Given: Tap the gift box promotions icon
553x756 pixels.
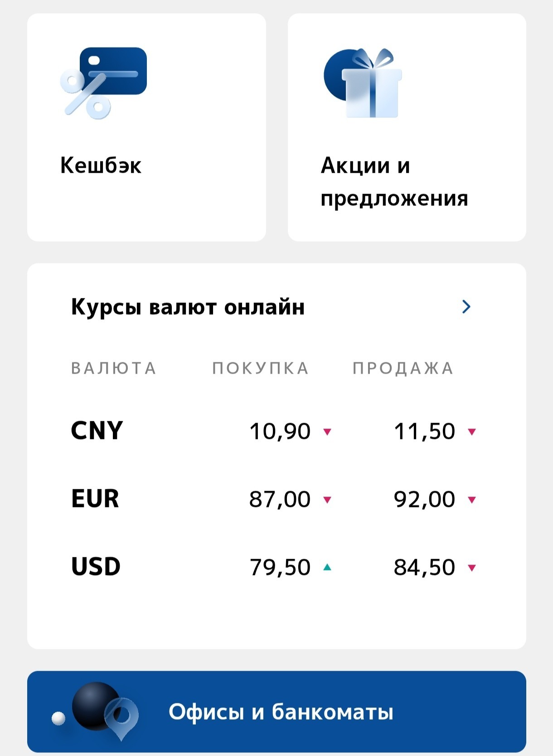Looking at the screenshot, I should (363, 83).
